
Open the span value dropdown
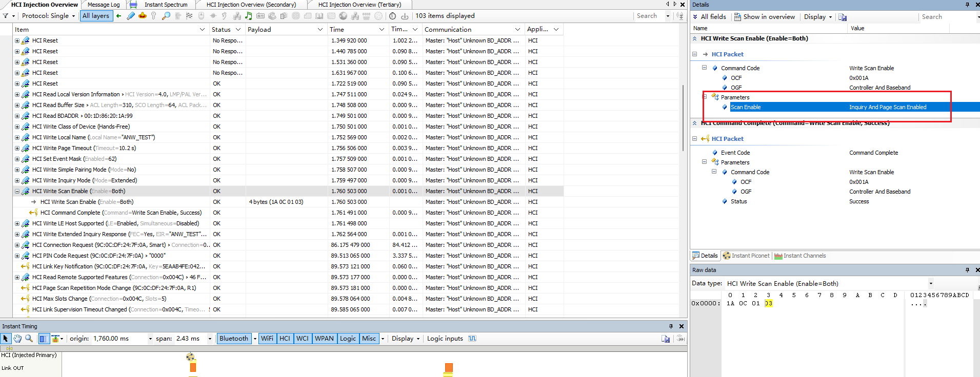point(210,339)
